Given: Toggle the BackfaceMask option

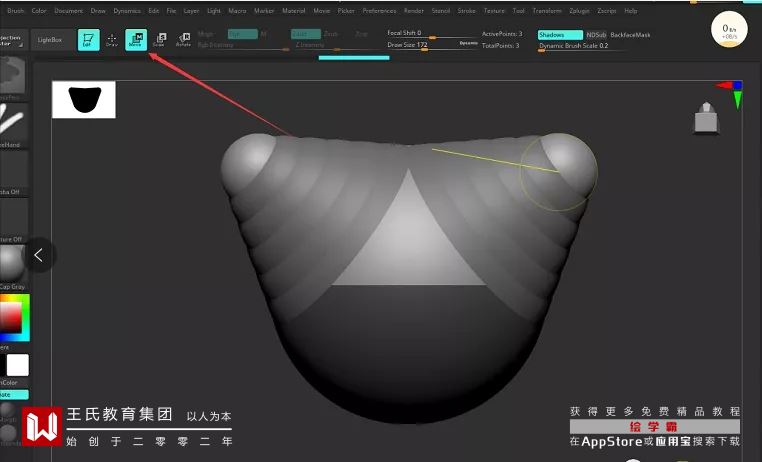Looking at the screenshot, I should click(630, 35).
